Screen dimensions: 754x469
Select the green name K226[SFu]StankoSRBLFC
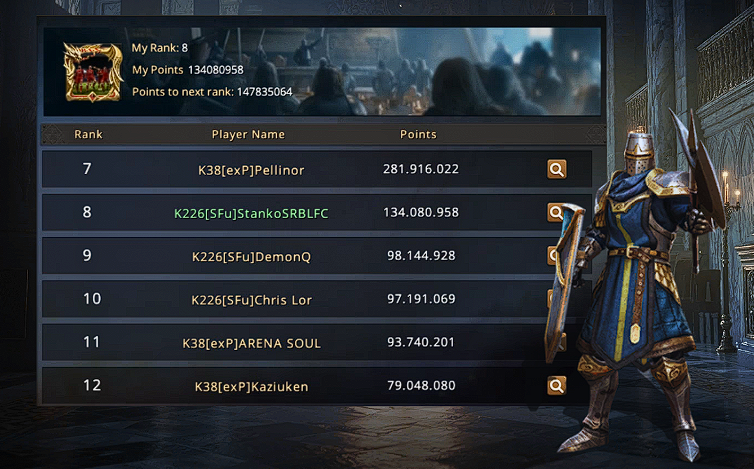(251, 214)
